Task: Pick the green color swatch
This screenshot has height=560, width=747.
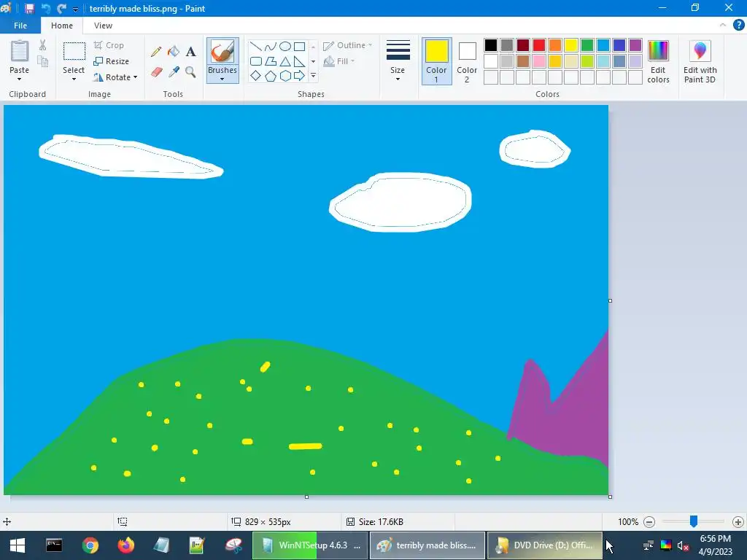Action: coord(587,45)
